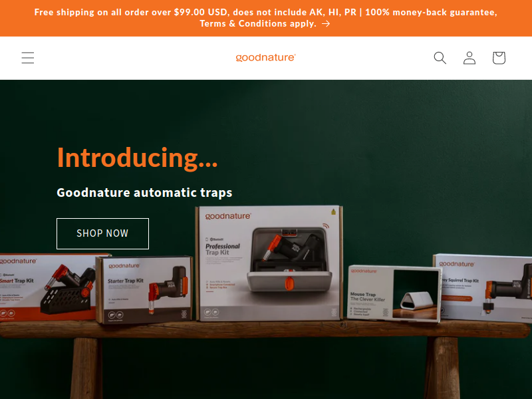
Task: Click the Mouse Trap Clever Killer box
Action: [394, 293]
